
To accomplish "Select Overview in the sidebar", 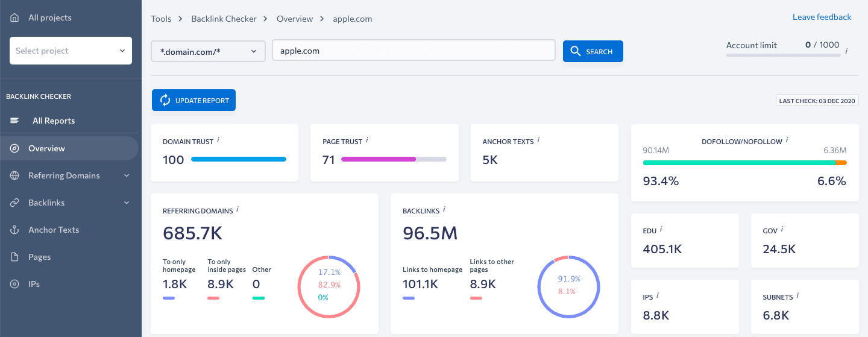I will pyautogui.click(x=69, y=148).
